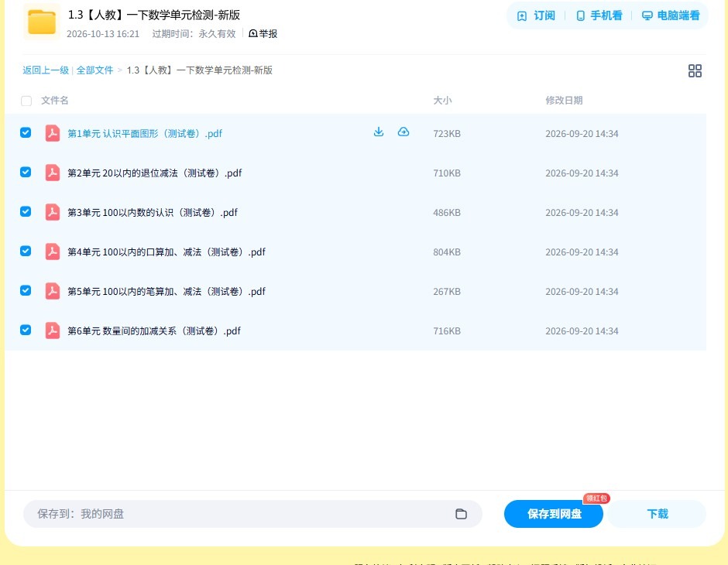Click PDF icon of 第4单元 口算加、减法
This screenshot has height=565, width=728.
pos(53,252)
